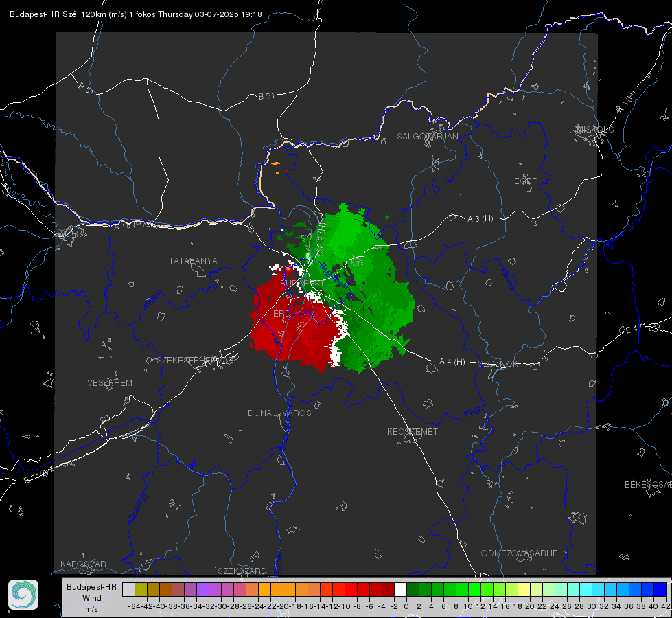Click the white BUDAPEST city label
The image size is (672, 618).
(x=302, y=284)
